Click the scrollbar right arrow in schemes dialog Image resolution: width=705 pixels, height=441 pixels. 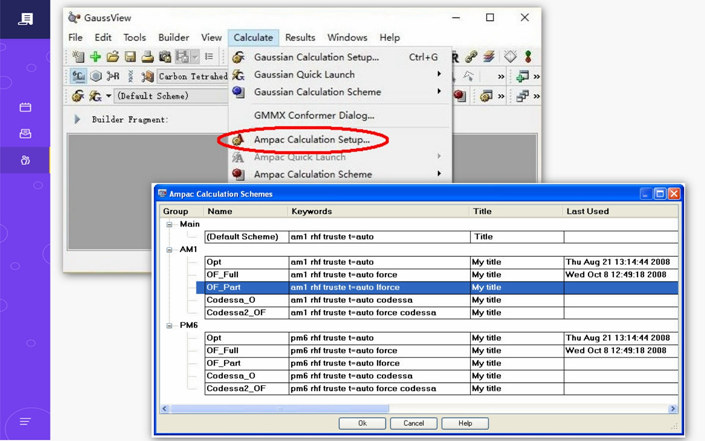[673, 409]
